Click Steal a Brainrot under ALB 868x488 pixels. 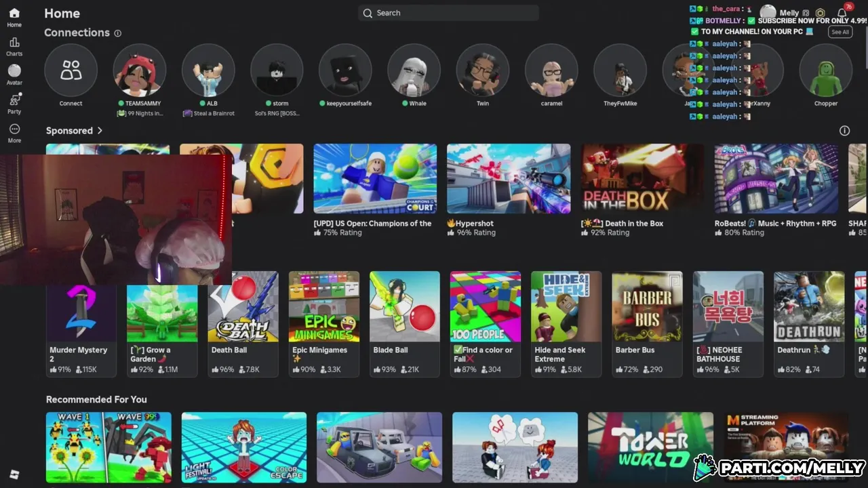tap(208, 113)
